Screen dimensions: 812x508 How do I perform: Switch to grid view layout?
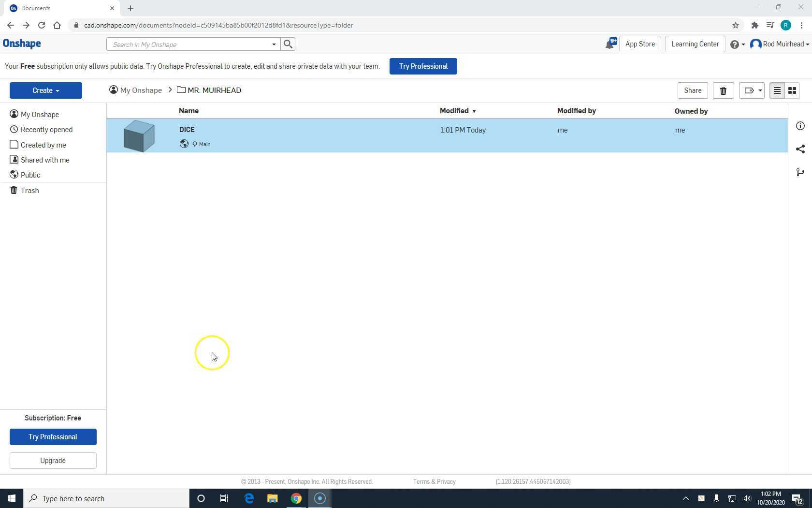pyautogui.click(x=792, y=90)
